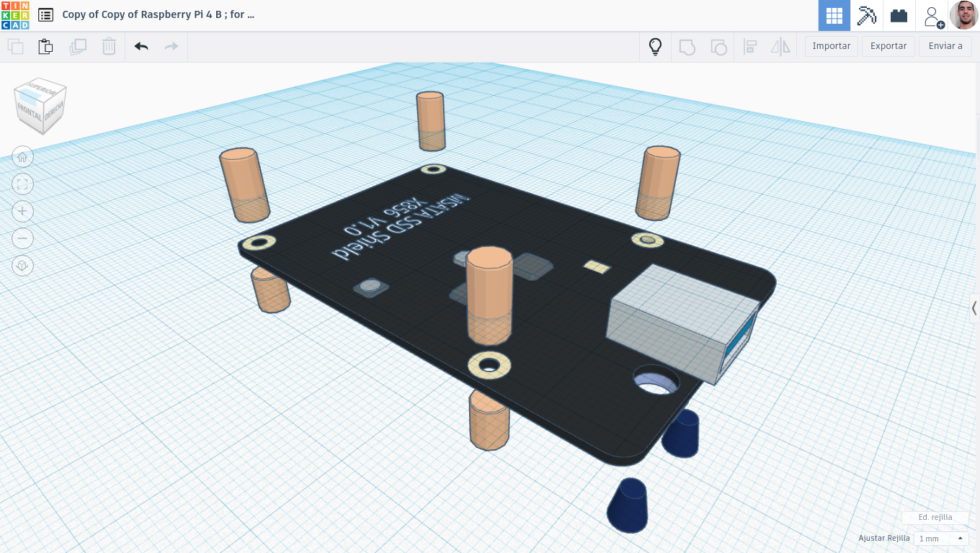
Task: Open the designs list icon
Action: [x=45, y=15]
